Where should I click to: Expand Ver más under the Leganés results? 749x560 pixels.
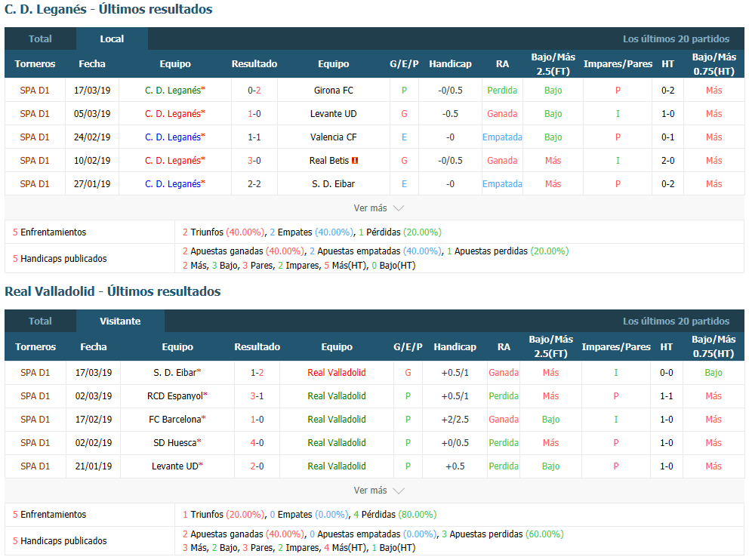pos(379,208)
